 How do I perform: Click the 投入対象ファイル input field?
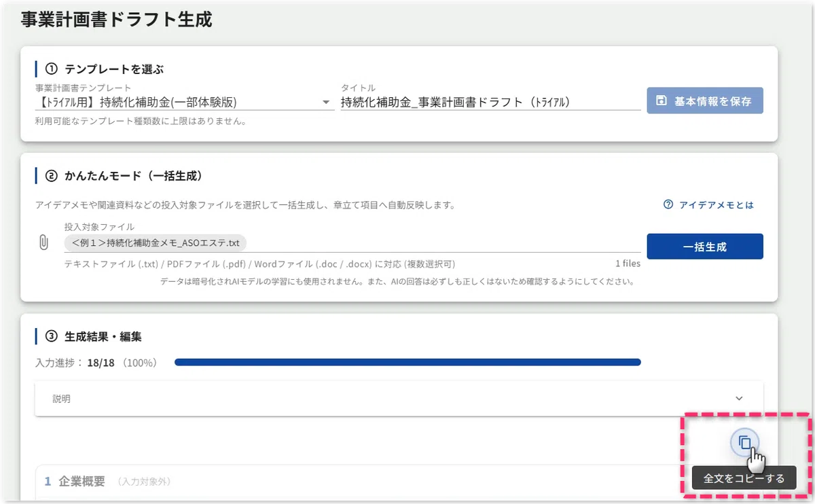(x=352, y=242)
